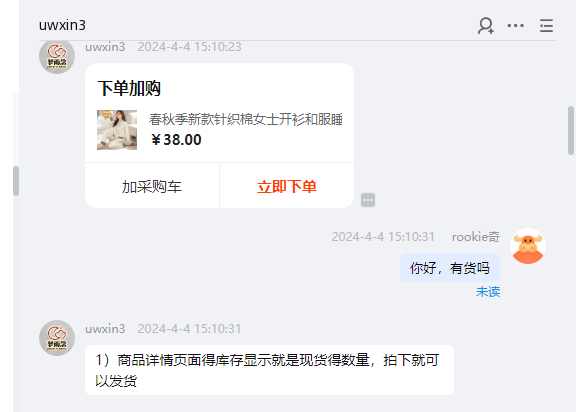Open the product title 春秋季新款针织棉女士开衫和服睡
Screen dimensions: 580x412
pyautogui.click(x=246, y=119)
